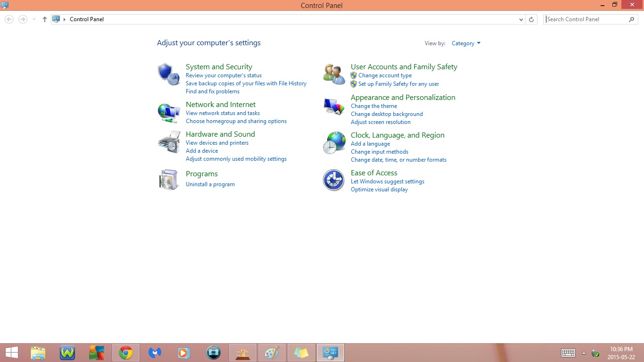Open Windows Media Player taskbar icon

tap(184, 353)
